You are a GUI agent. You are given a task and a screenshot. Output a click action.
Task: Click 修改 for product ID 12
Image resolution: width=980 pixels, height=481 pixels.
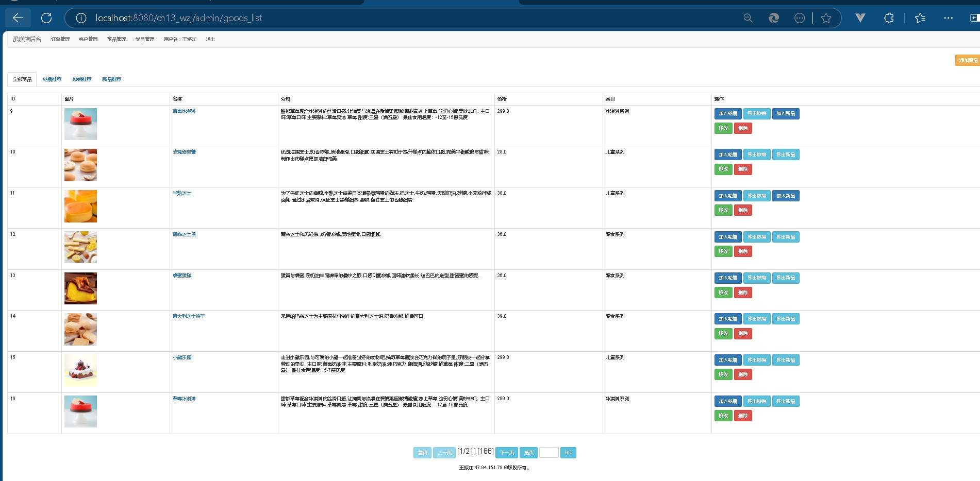pos(723,251)
